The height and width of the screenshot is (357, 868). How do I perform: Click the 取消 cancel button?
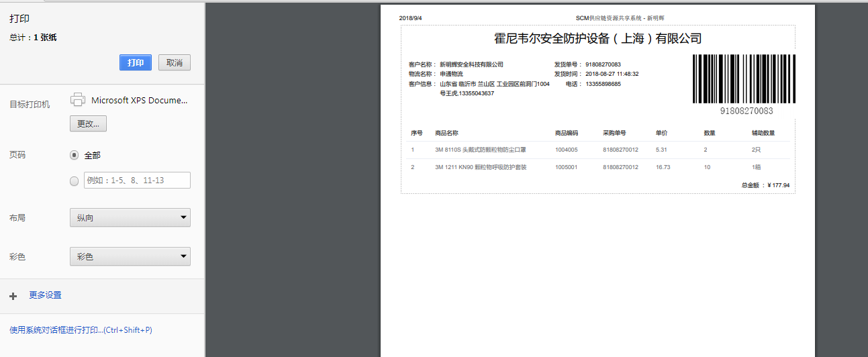point(175,62)
